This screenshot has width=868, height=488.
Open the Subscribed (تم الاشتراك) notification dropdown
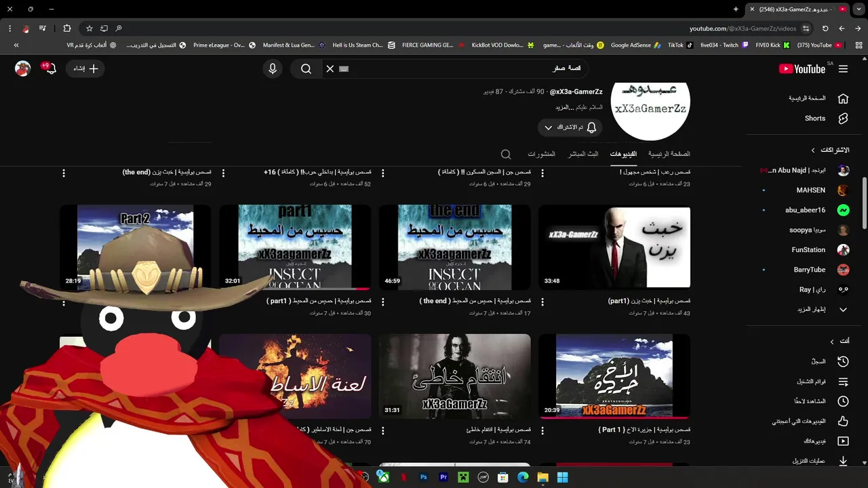pos(570,127)
